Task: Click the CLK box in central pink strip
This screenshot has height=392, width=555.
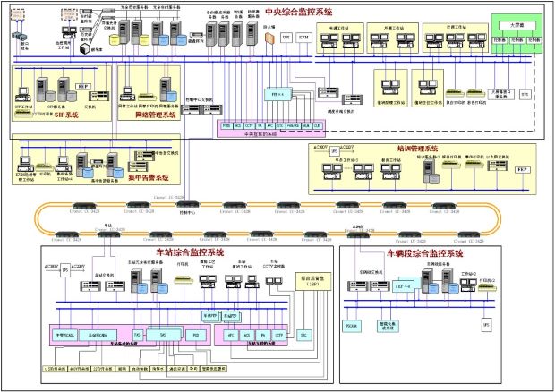Action: coord(317,125)
